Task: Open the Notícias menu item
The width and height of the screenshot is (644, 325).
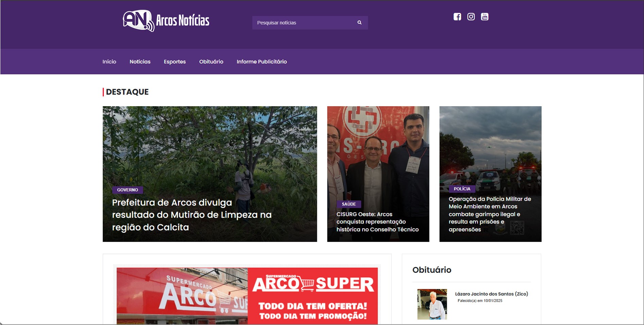Action: 140,62
